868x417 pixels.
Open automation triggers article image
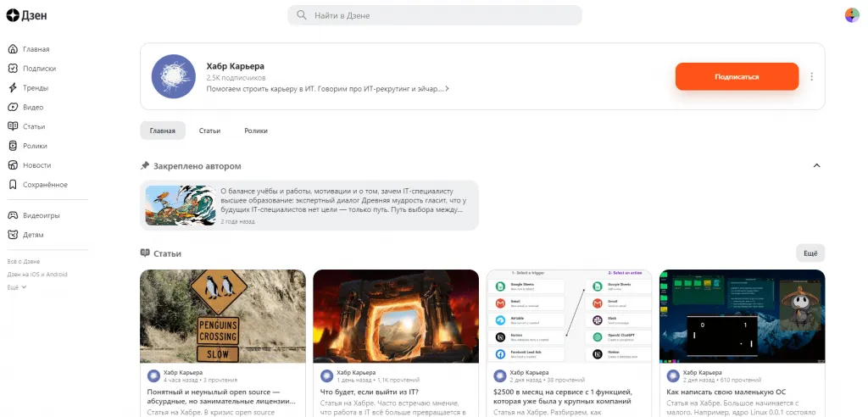(569, 316)
